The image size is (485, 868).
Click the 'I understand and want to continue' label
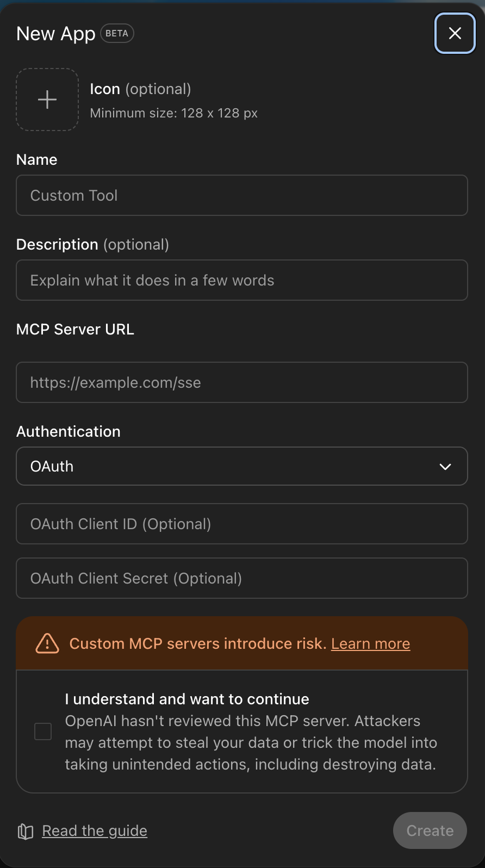pyautogui.click(x=186, y=699)
